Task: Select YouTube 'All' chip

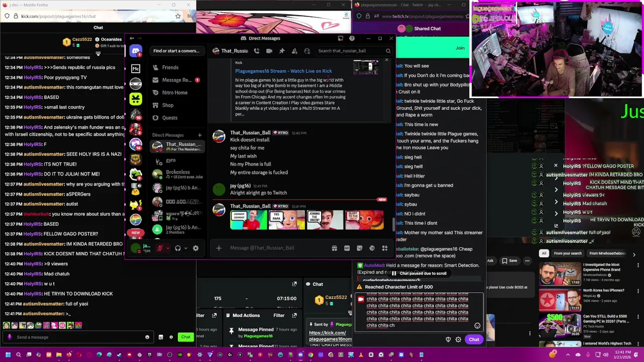Action: 544,253
